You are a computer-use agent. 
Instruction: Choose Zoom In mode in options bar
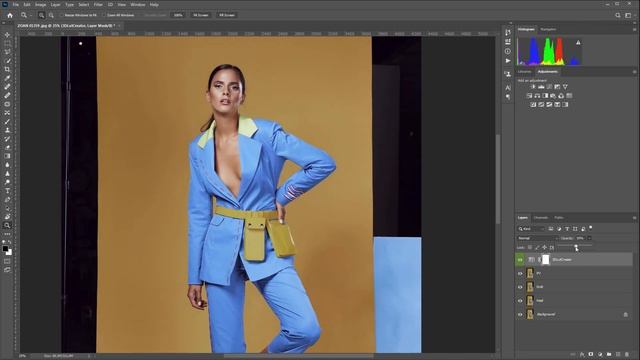pos(41,15)
